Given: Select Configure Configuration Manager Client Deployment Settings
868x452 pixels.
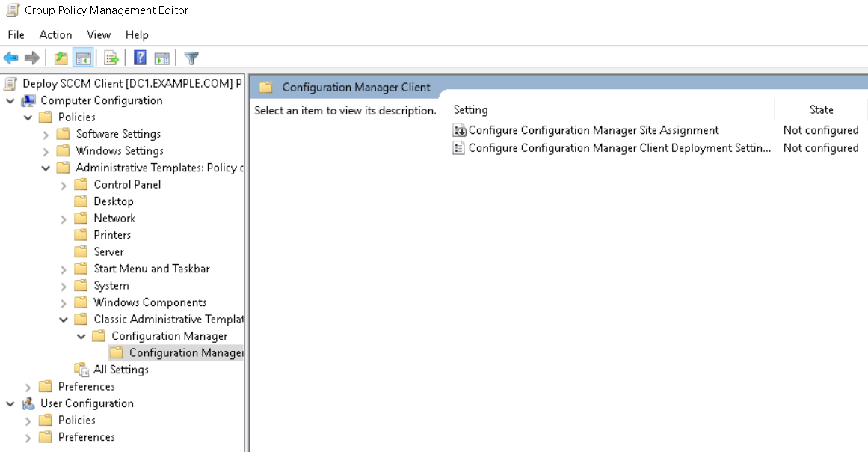Looking at the screenshot, I should click(619, 148).
